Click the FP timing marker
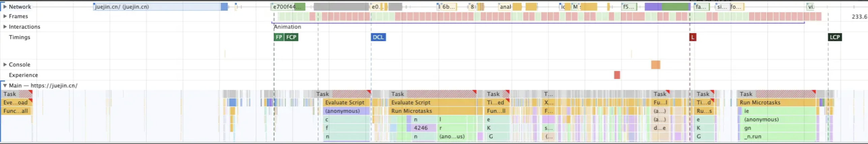The width and height of the screenshot is (868, 144). click(x=279, y=37)
